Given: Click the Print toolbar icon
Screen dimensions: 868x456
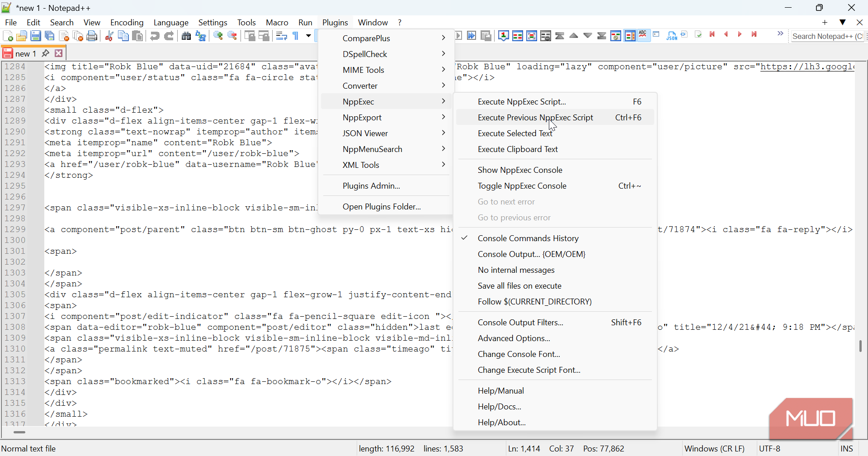Looking at the screenshot, I should click(92, 36).
